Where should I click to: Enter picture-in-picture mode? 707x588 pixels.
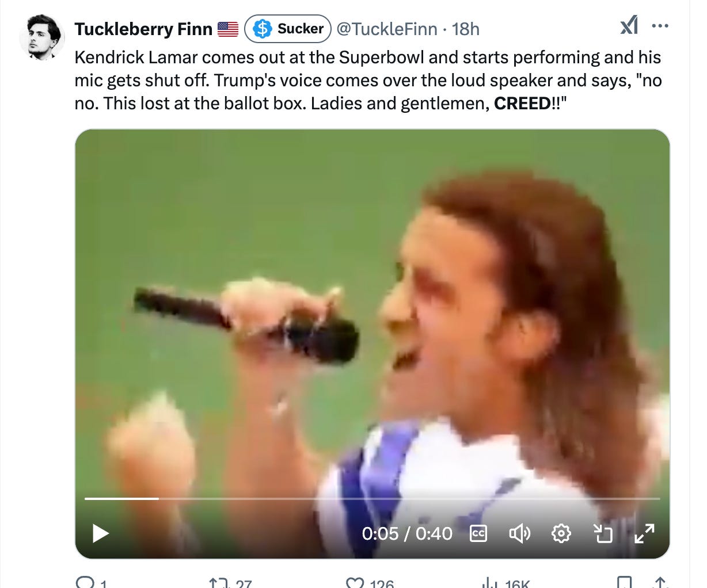(x=603, y=533)
